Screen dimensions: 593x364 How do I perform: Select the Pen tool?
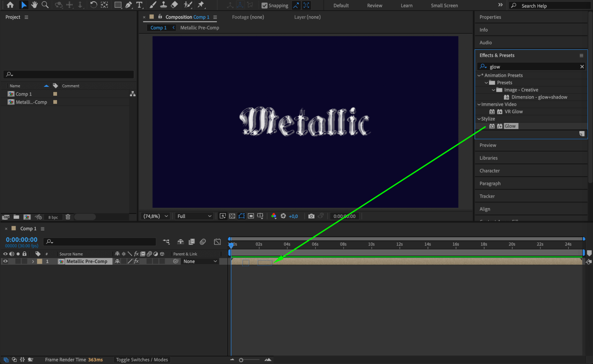pos(128,5)
